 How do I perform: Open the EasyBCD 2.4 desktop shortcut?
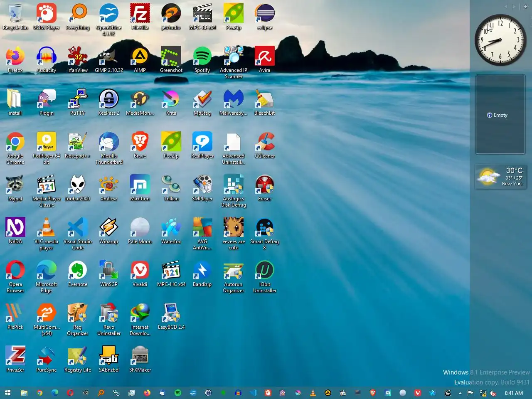coord(171,317)
